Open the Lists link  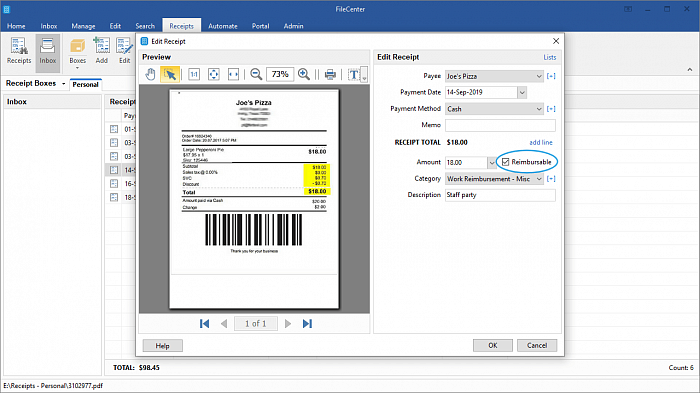coord(550,57)
